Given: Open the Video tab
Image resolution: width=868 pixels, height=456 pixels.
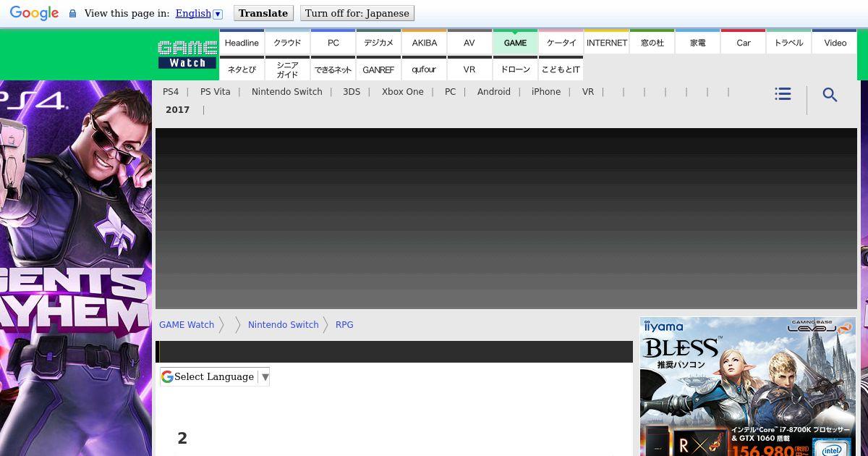Looking at the screenshot, I should [x=835, y=42].
